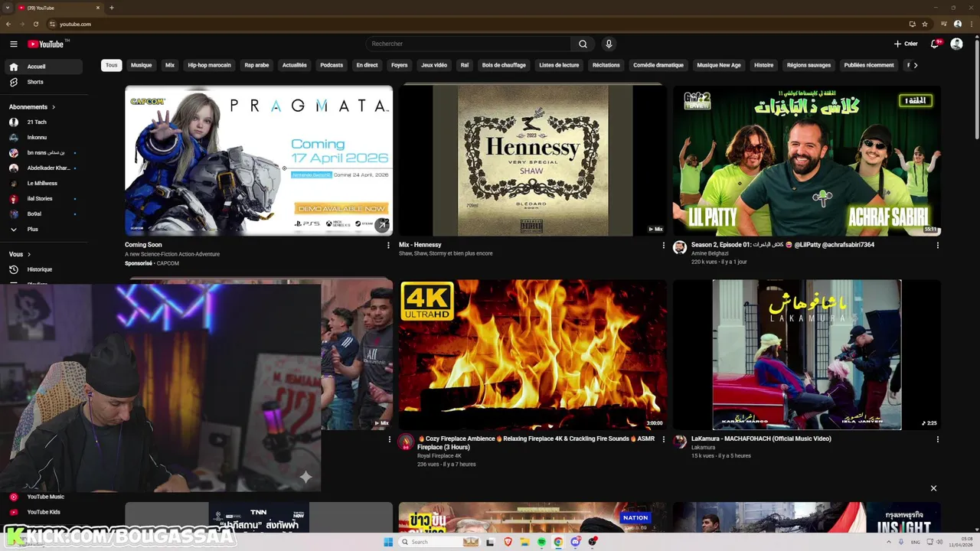Select the Podcasts filter chip
The image size is (980, 551).
(332, 65)
